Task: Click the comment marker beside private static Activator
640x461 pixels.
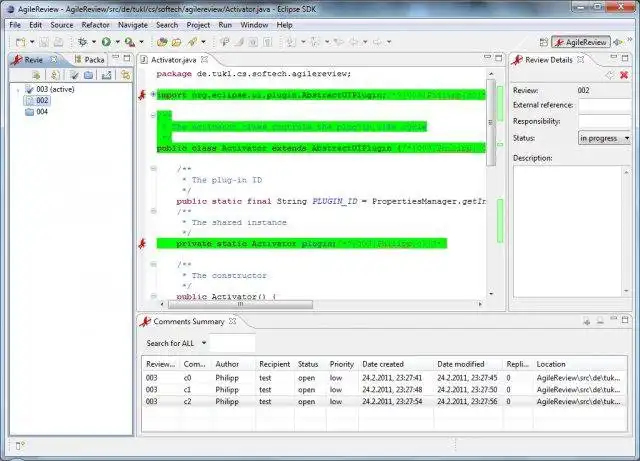Action: click(x=142, y=244)
